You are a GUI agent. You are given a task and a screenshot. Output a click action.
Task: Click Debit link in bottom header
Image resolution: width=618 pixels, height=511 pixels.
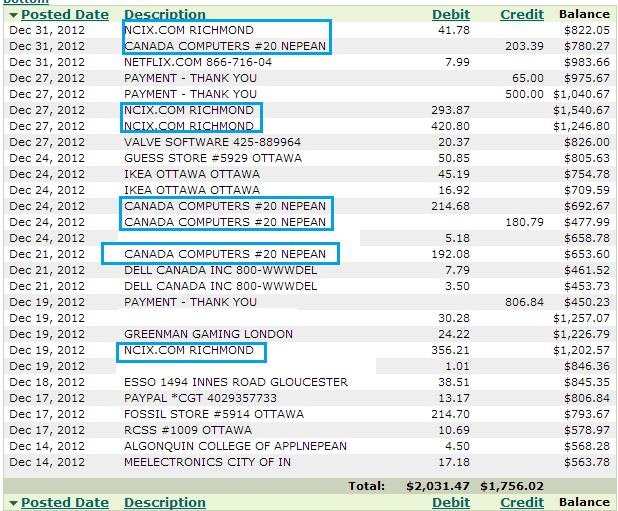point(451,503)
